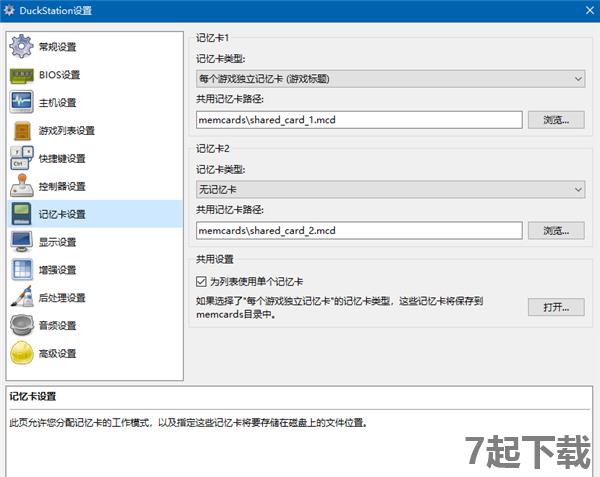Go to 游戏列表设置 page
The image size is (600, 477).
(67, 130)
